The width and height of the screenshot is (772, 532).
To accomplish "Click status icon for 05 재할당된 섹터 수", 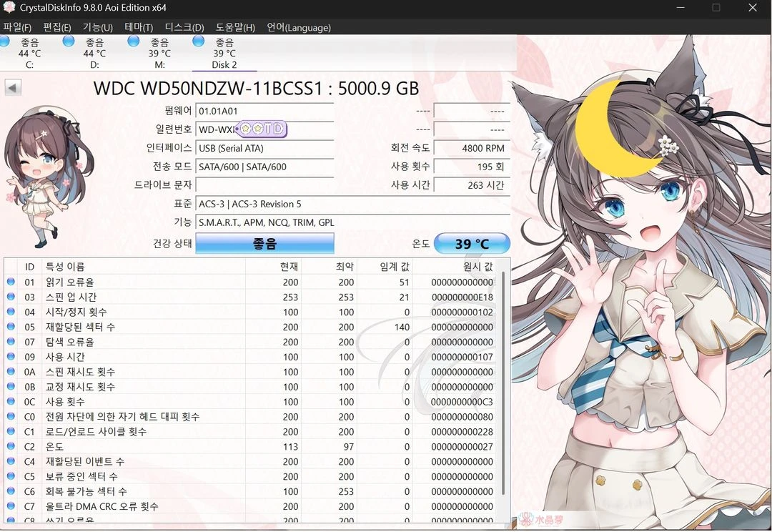I will pyautogui.click(x=11, y=326).
